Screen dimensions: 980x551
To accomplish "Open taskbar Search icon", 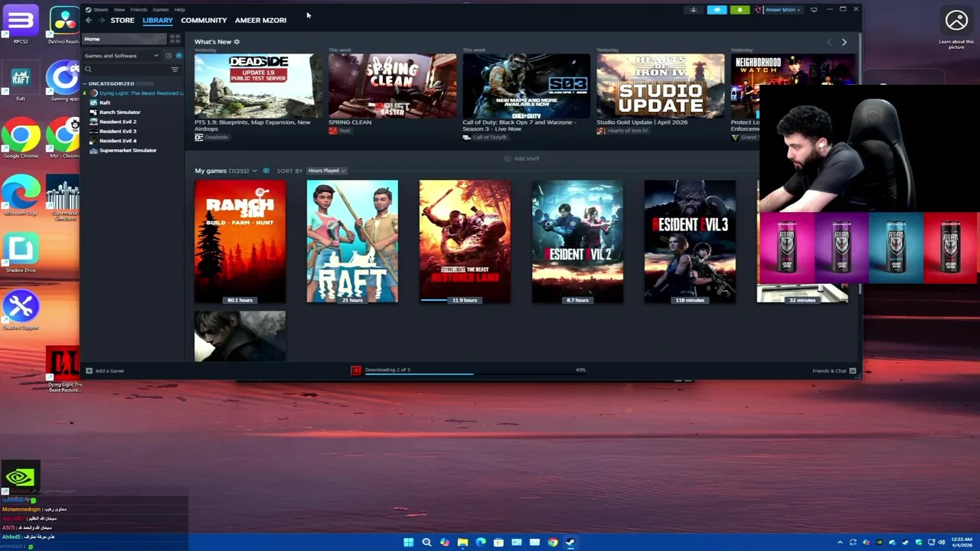I will coord(426,543).
